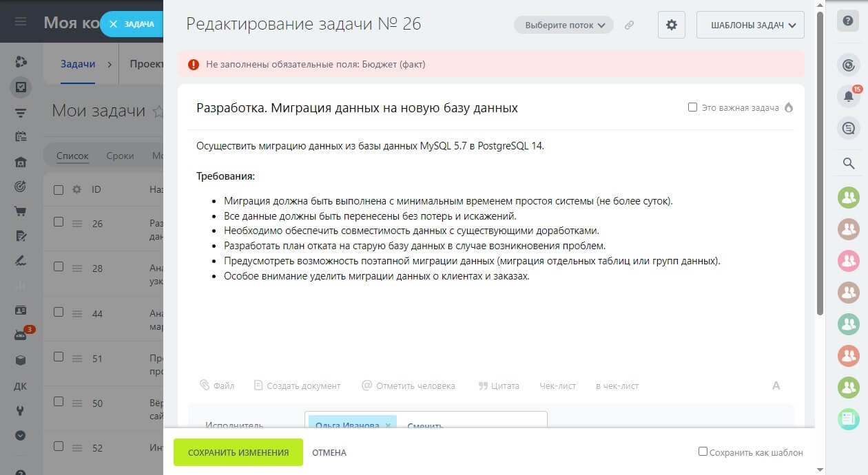Screen dimensions: 868x475
Task: Enable Сохранить как шаблон checkbox
Action: 703,452
